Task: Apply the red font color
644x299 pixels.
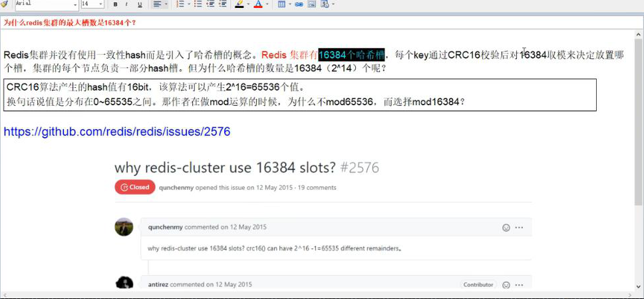Action: point(258,4)
